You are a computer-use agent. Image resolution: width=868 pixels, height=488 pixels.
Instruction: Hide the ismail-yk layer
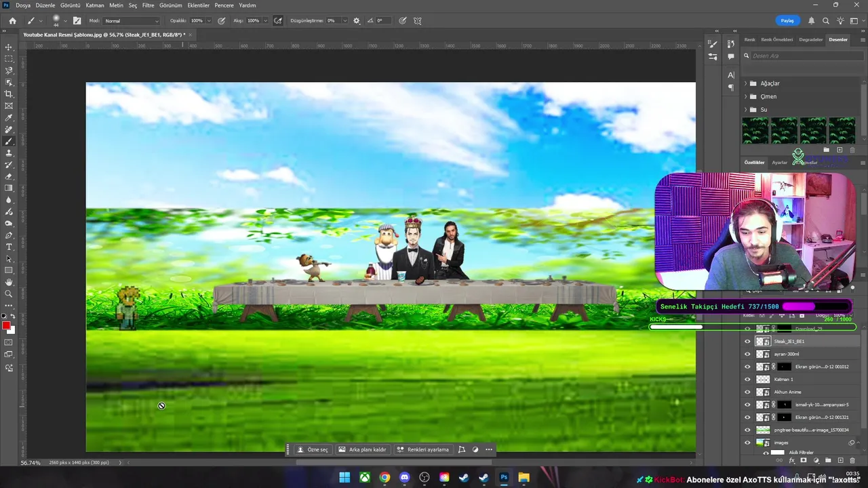pyautogui.click(x=748, y=405)
